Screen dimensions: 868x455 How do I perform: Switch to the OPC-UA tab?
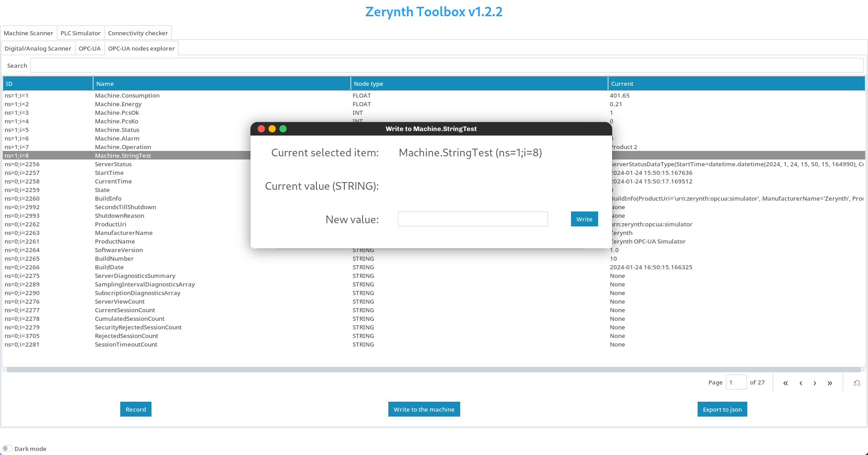click(x=90, y=48)
